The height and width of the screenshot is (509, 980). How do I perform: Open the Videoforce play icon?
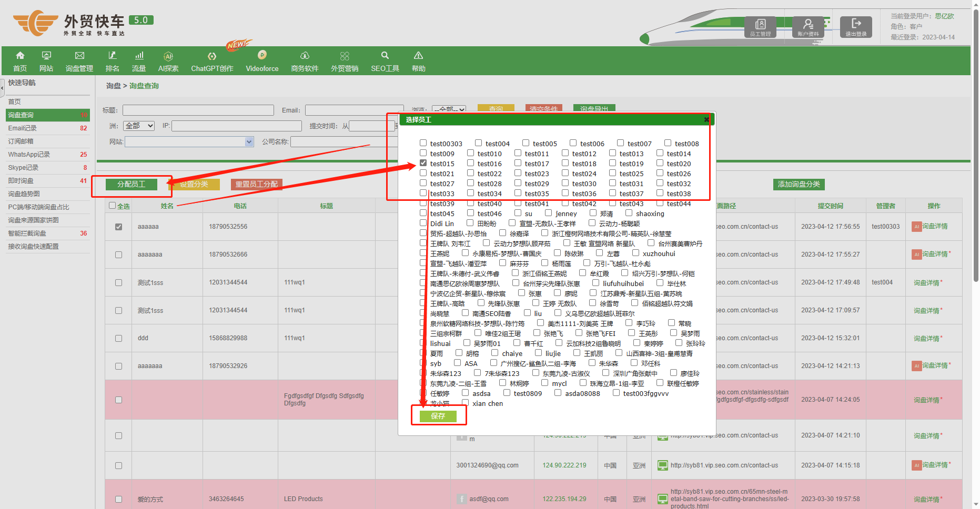point(262,55)
